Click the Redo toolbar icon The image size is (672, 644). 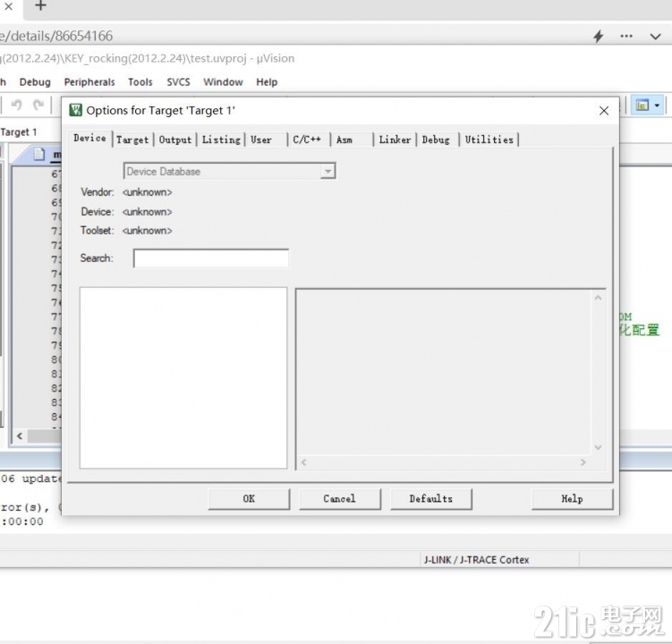[x=38, y=105]
